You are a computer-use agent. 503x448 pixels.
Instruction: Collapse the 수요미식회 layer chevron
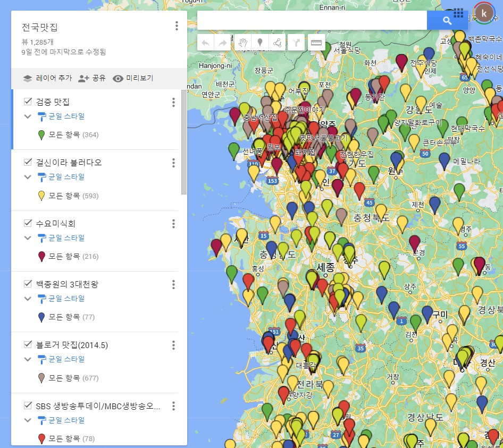pos(28,238)
